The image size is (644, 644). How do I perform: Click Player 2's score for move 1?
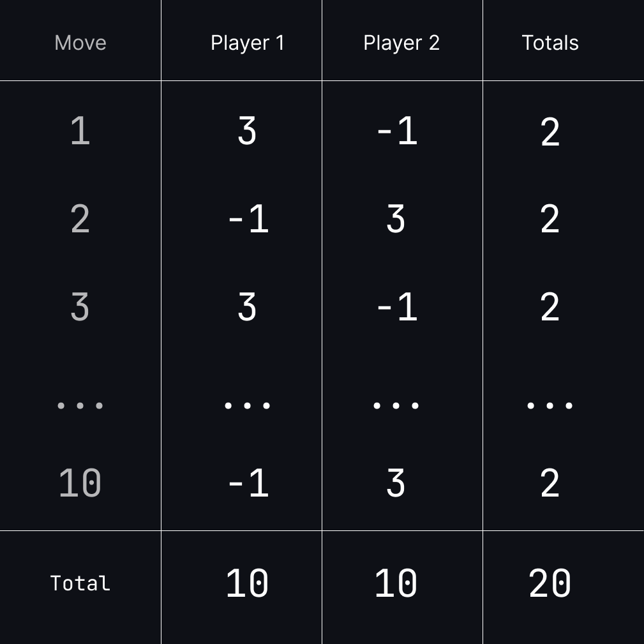[x=397, y=131]
